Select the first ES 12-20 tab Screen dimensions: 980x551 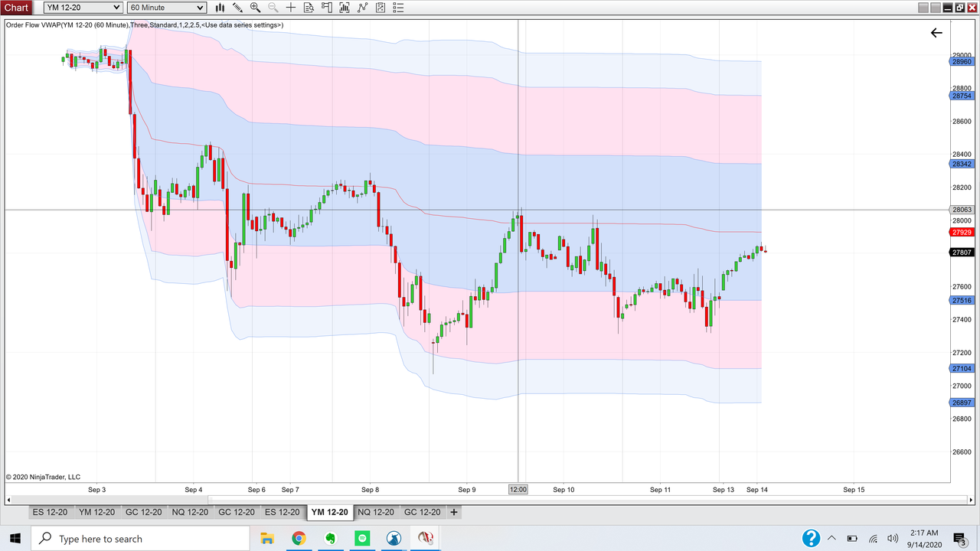click(x=50, y=512)
